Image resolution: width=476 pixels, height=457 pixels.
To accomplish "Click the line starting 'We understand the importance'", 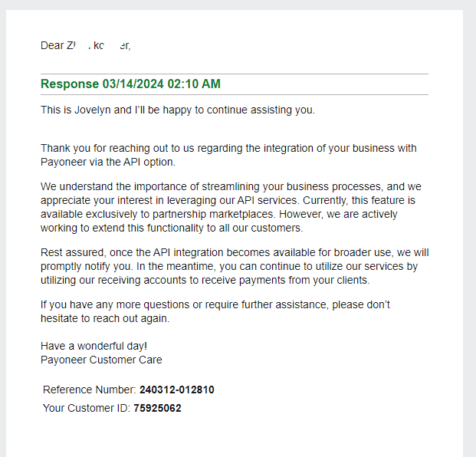I will coord(231,186).
